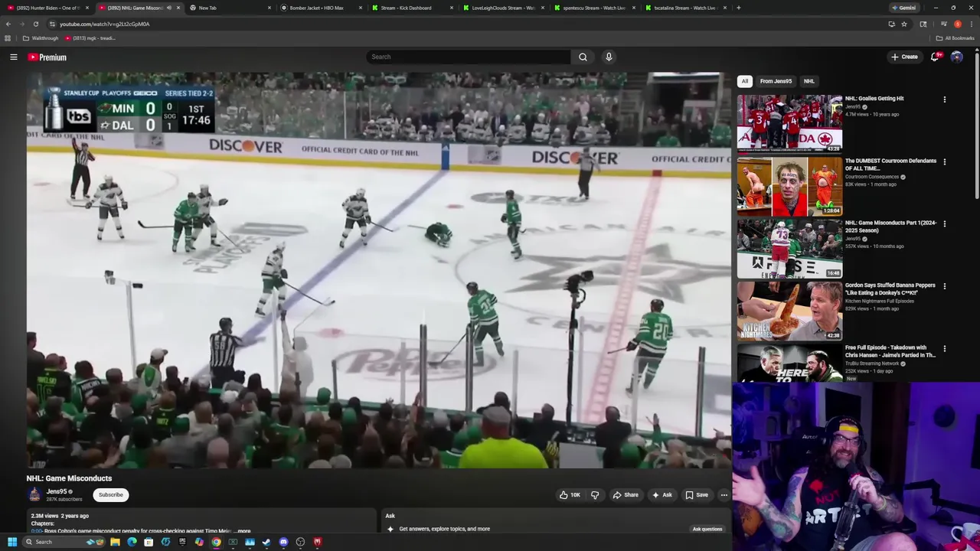Dislike the video with thumbs down
The image size is (980, 551).
tap(595, 495)
